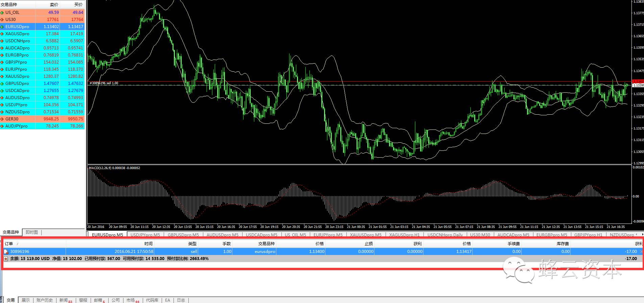
Task: Click the arrow icon beside EURJPYpro
Action: [2, 69]
